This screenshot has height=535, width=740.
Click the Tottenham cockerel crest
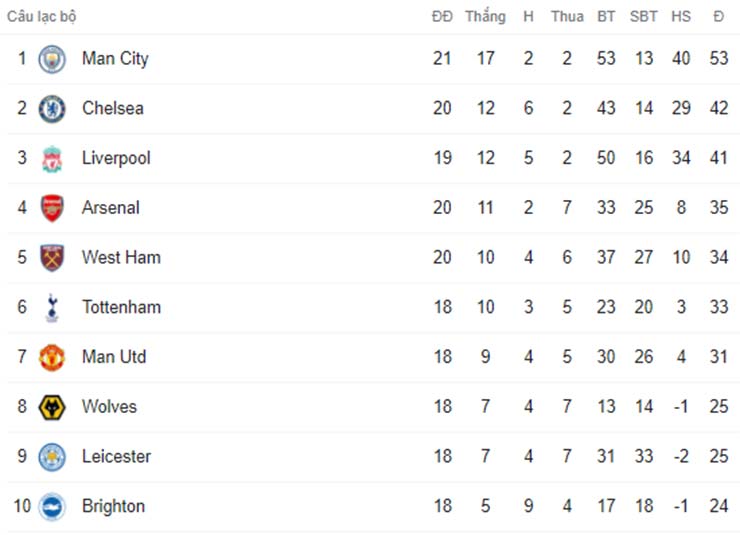52,308
